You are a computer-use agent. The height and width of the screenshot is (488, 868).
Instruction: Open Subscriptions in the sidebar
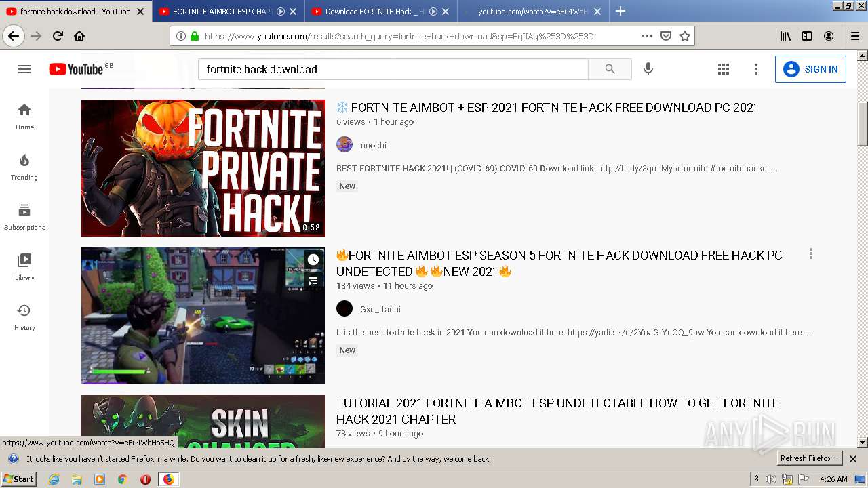[x=24, y=218]
